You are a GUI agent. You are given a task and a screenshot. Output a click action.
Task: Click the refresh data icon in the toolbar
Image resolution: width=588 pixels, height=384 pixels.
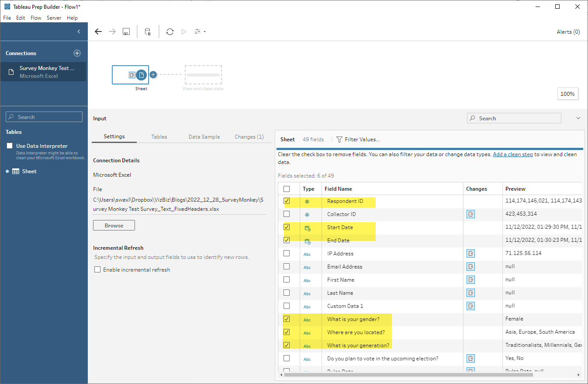point(170,31)
